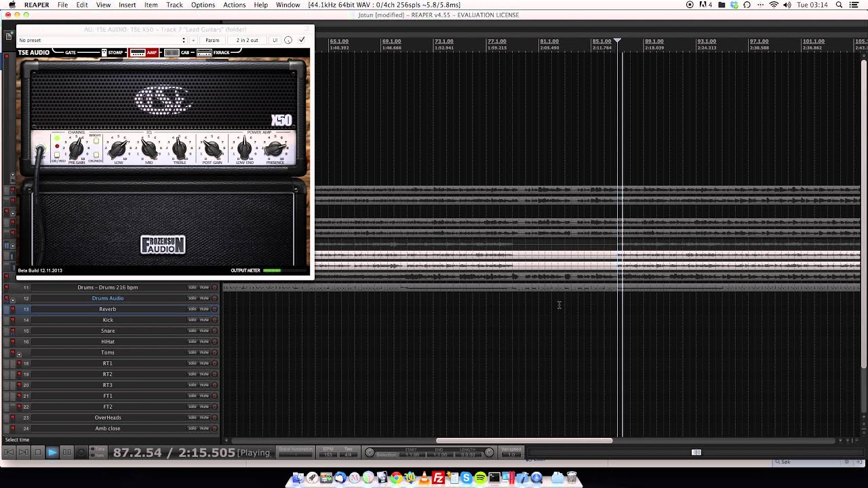Collapse the Drums Audio folder track

pos(13,300)
